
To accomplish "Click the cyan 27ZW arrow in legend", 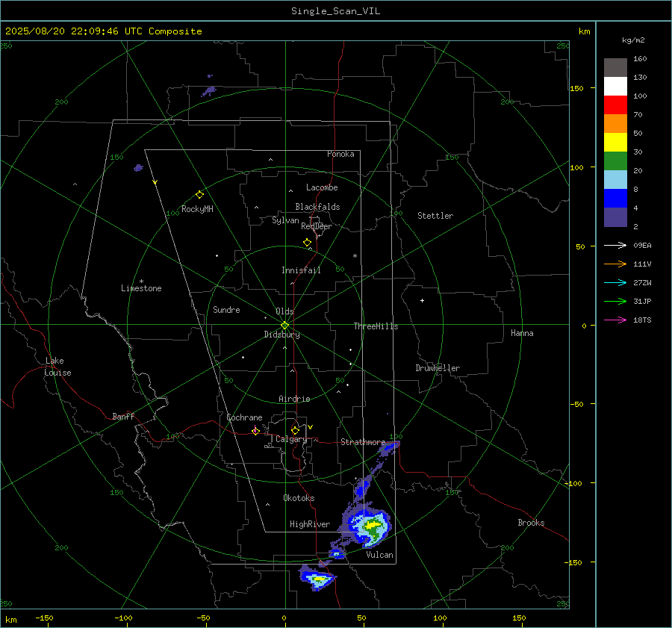I will [x=615, y=282].
